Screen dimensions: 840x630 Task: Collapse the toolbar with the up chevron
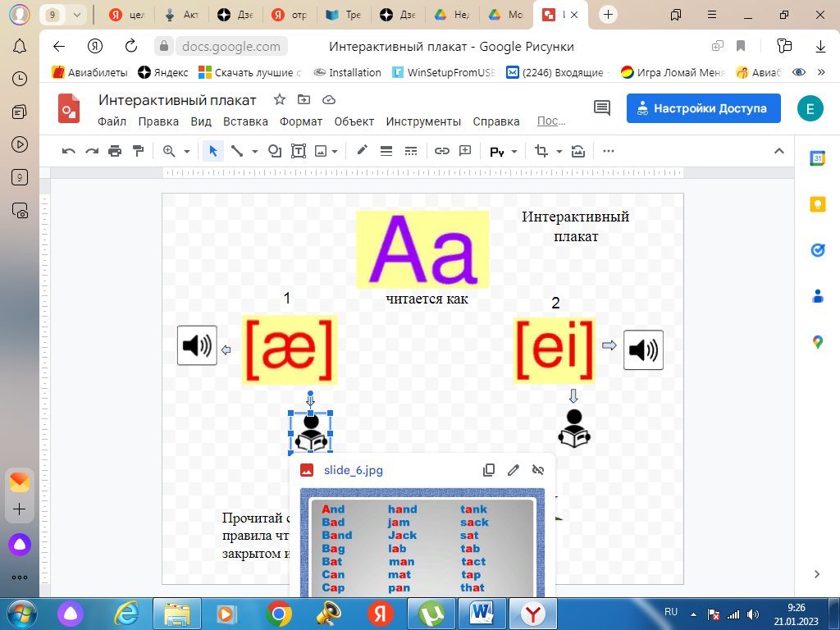[x=779, y=151]
